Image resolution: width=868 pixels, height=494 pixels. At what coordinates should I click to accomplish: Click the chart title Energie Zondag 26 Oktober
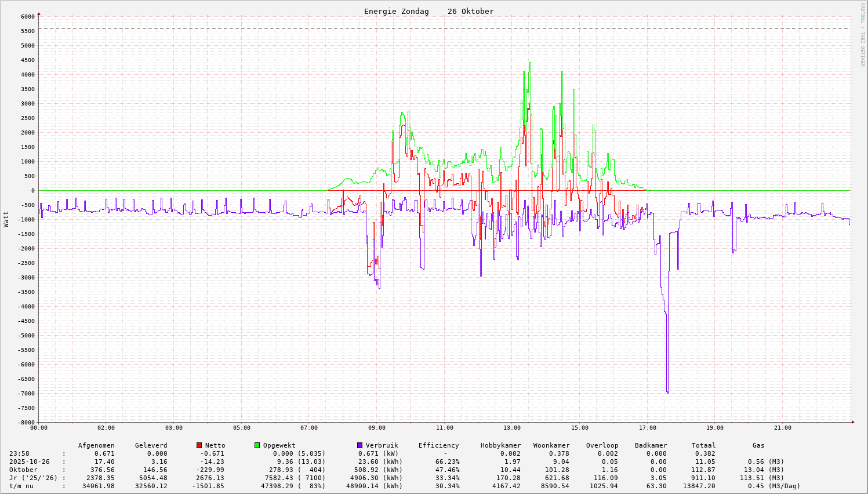coord(428,12)
